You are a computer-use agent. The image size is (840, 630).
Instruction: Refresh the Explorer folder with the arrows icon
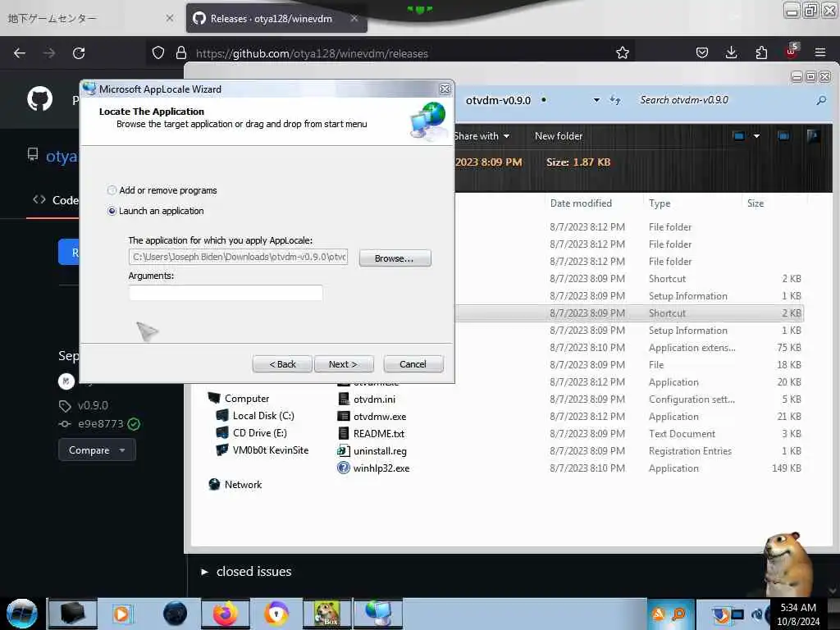(615, 100)
